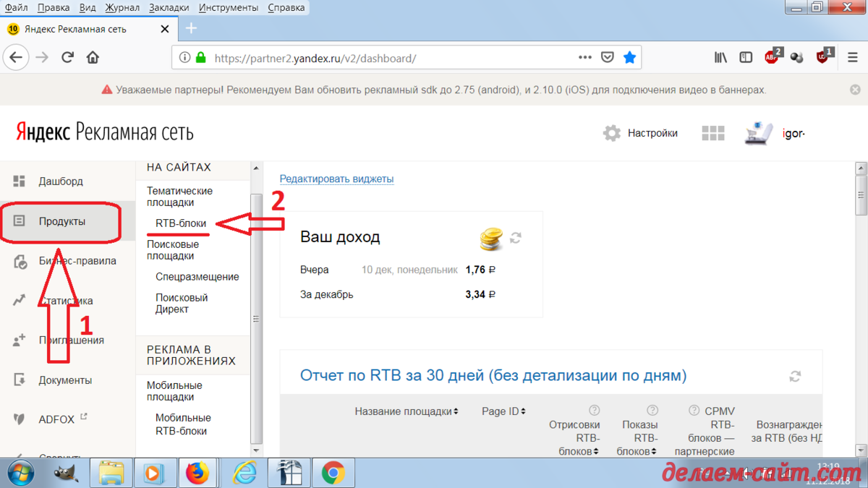868x488 pixels.
Task: Dismiss the SDK update notification bar
Action: 855,90
